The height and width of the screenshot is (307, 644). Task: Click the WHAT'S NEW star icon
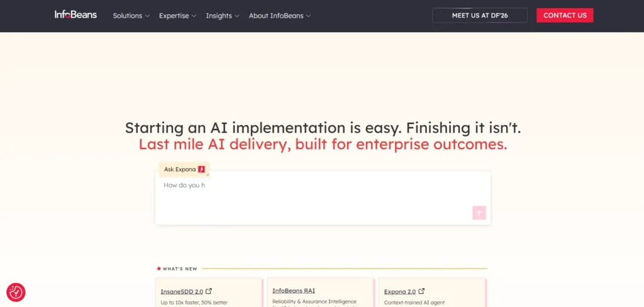pos(159,269)
